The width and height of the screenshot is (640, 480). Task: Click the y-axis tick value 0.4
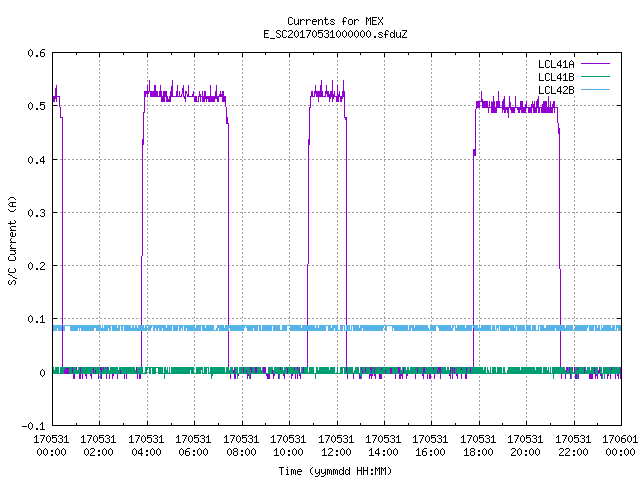[x=36, y=160]
